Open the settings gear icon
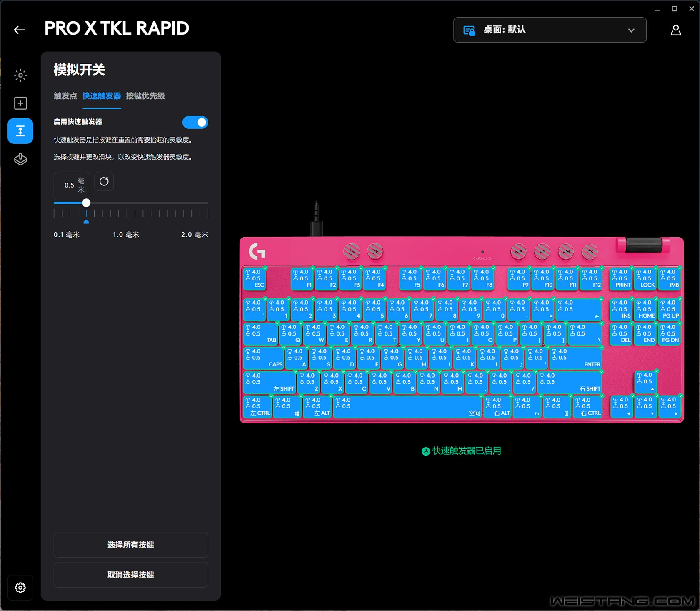Screen dimensions: 700x611 [20, 588]
